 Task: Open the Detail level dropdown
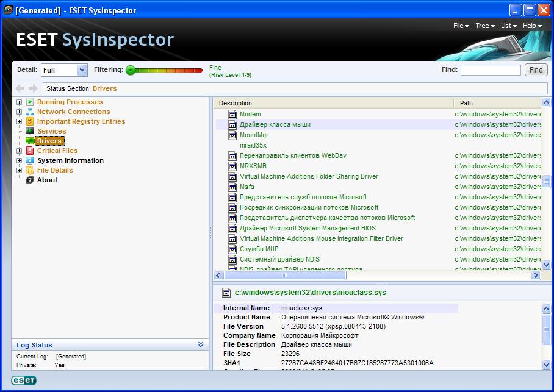(81, 70)
